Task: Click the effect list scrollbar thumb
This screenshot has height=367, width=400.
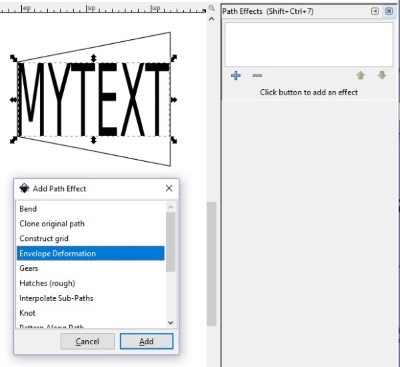Action: pyautogui.click(x=171, y=242)
